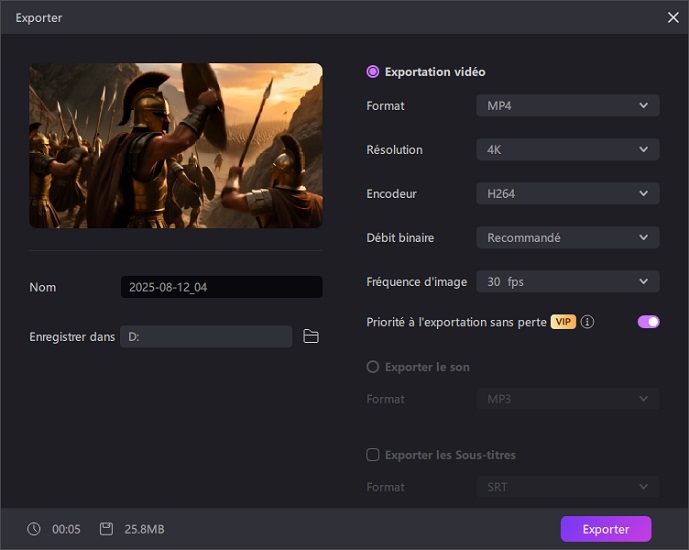This screenshot has height=550, width=689.
Task: Click the Nom label
Action: pos(43,287)
